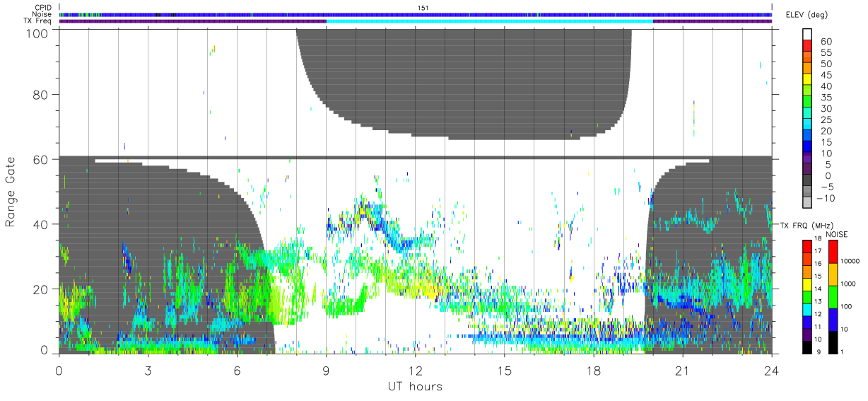The width and height of the screenshot is (868, 401).
Task: Click the Range Gate axis tick "20"
Action: [x=40, y=289]
